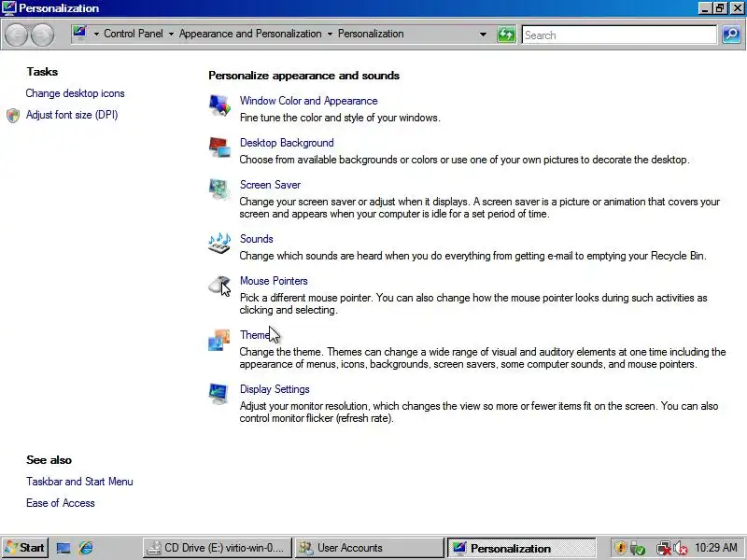This screenshot has height=560, width=747.
Task: Click the Back navigation arrow button
Action: (x=16, y=35)
